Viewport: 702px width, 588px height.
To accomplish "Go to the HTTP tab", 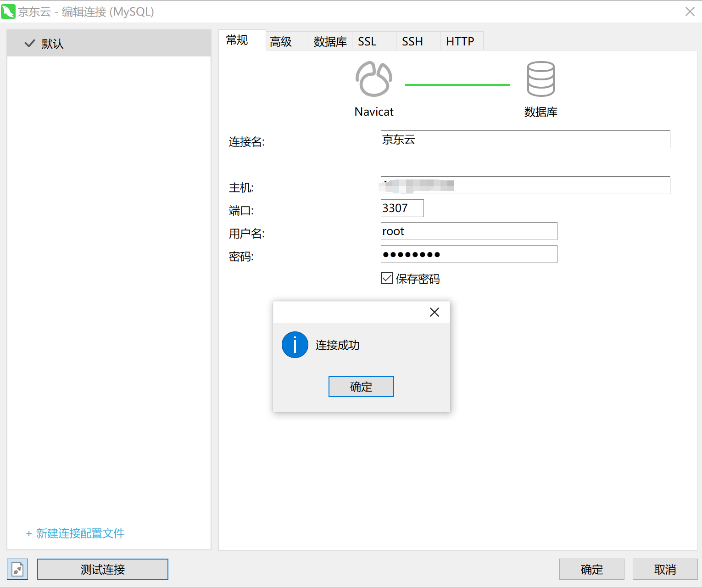I will click(460, 42).
